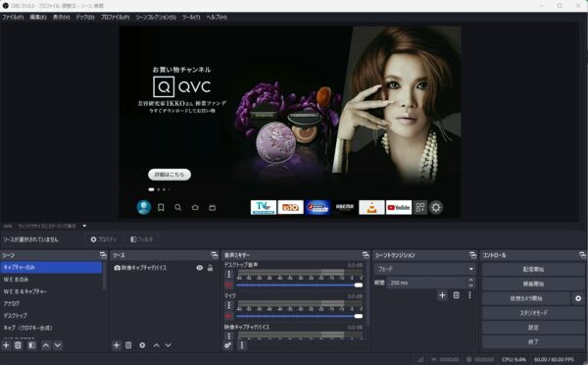
Task: Move source down with arrow icon
Action: tap(168, 345)
